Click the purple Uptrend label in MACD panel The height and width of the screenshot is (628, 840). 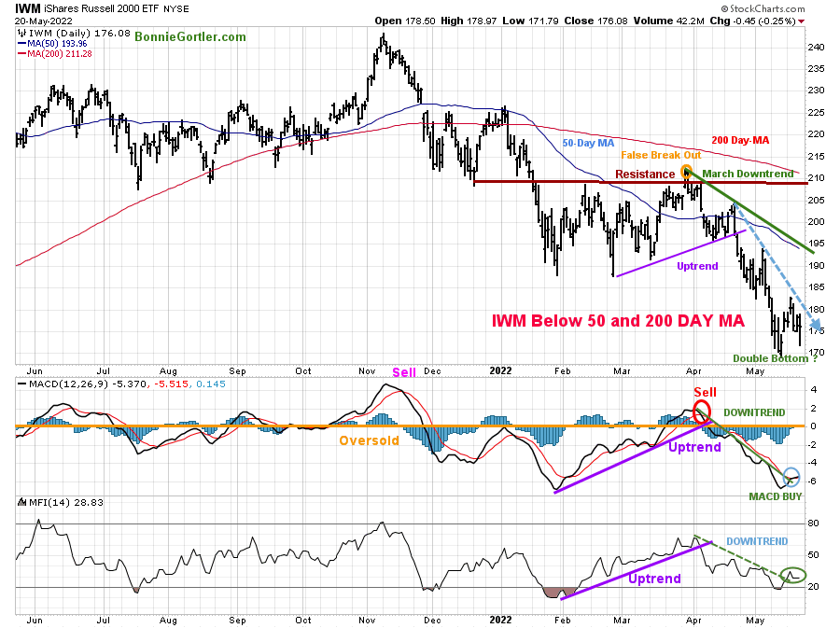[x=694, y=447]
